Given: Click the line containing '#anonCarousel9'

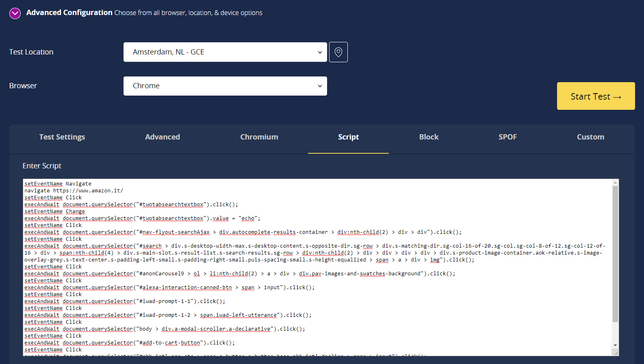Looking at the screenshot, I should tap(240, 274).
